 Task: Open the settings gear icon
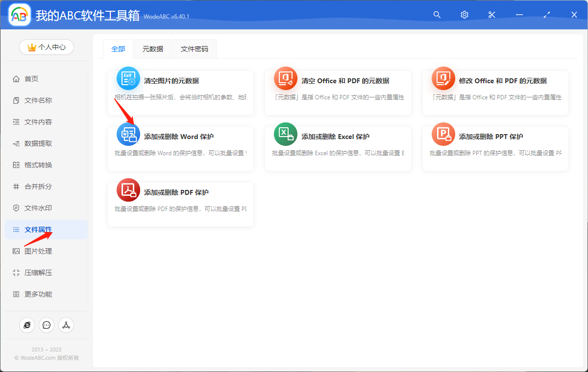(464, 15)
